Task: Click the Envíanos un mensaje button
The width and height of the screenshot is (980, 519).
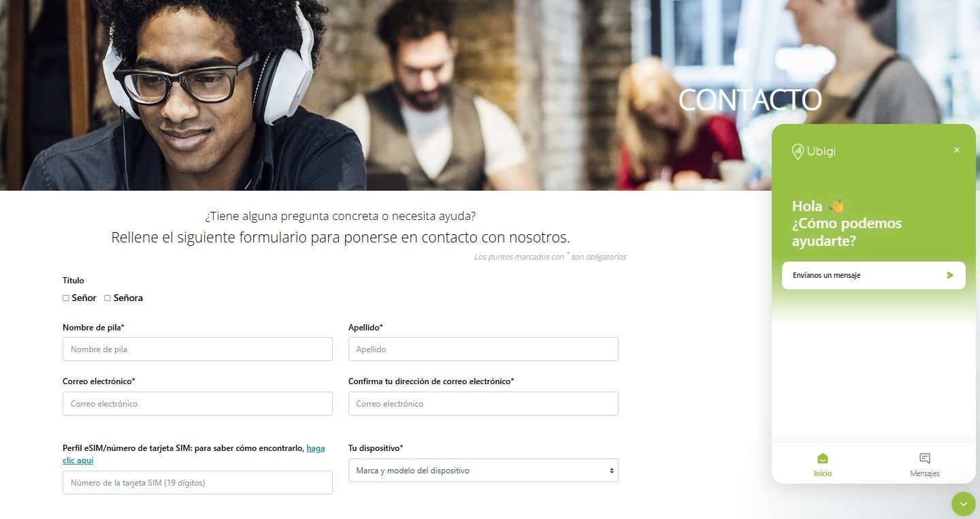Action: [x=874, y=275]
